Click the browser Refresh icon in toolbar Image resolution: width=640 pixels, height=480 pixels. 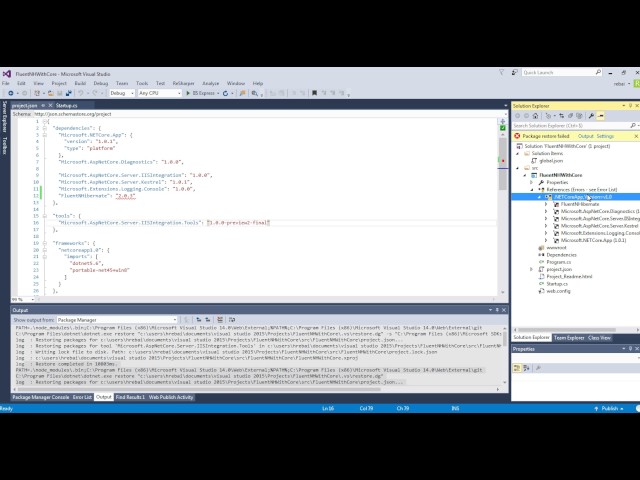coord(225,93)
